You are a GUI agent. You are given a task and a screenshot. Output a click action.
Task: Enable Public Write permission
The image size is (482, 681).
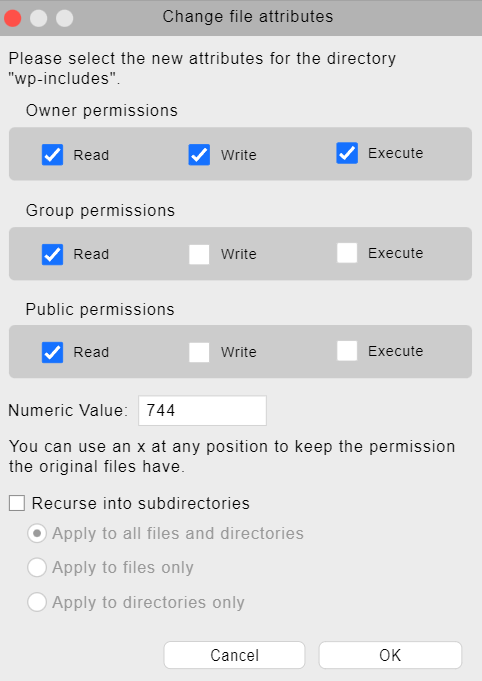pos(199,352)
